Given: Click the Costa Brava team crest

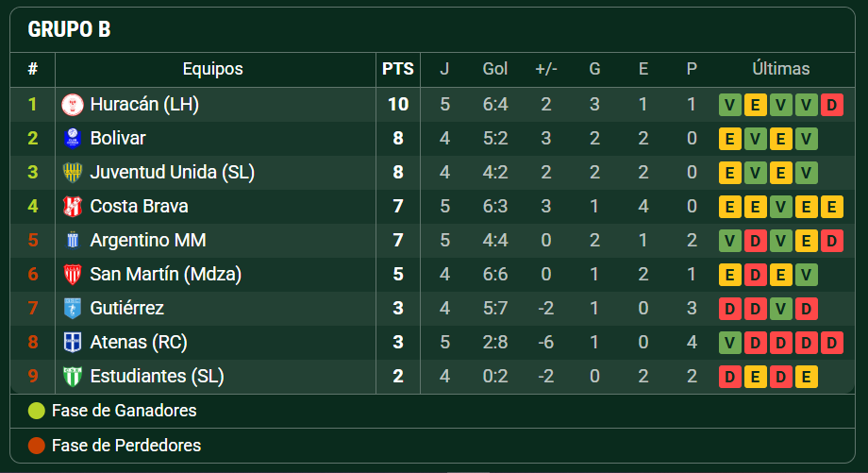Looking at the screenshot, I should pyautogui.click(x=73, y=207).
